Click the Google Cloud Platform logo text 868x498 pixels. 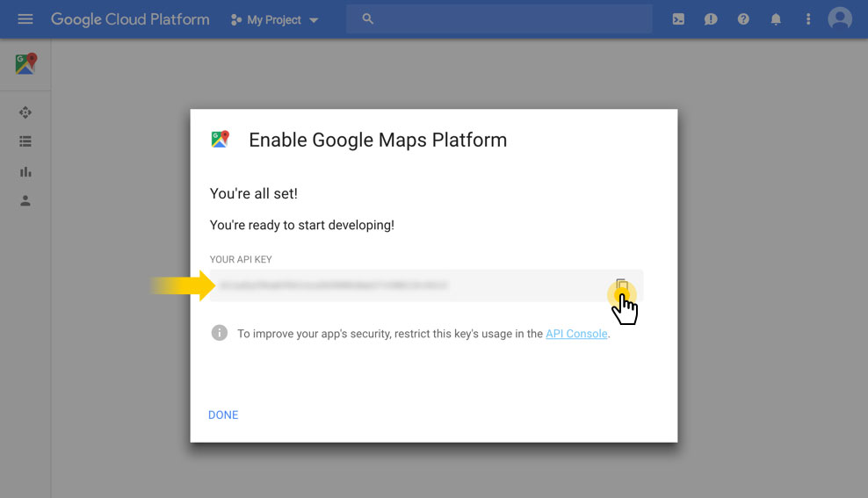point(130,19)
